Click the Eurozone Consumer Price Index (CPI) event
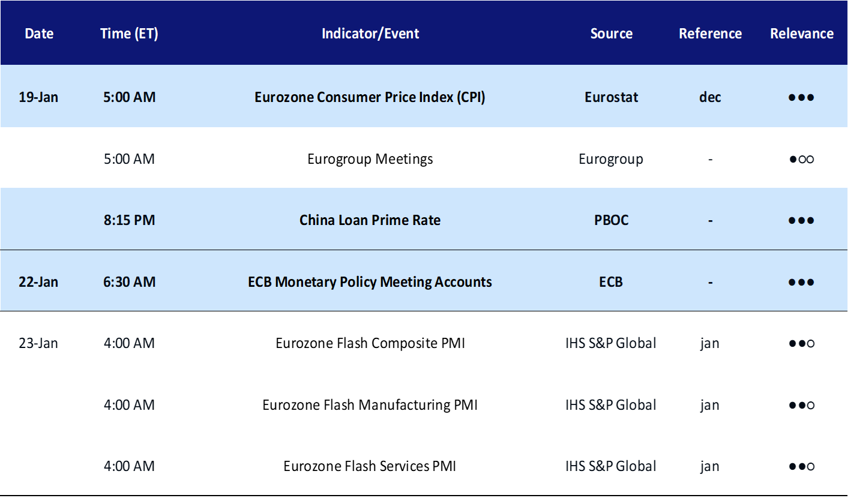This screenshot has height=504, width=848. click(x=370, y=97)
